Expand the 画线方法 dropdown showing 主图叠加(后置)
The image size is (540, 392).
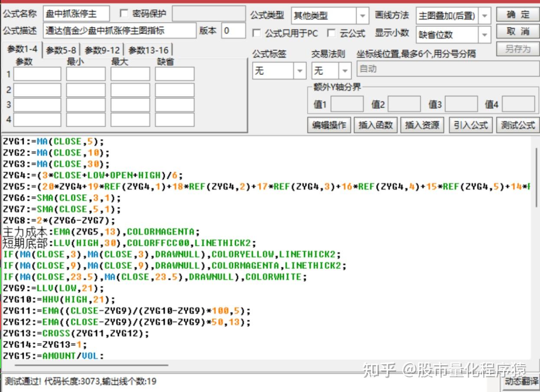click(453, 16)
